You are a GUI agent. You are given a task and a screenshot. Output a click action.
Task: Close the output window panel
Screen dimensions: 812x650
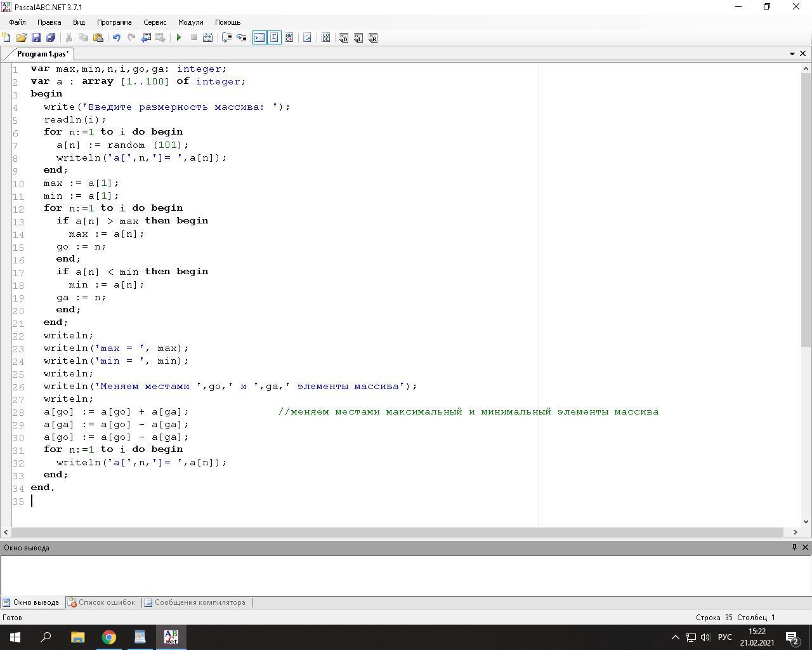pyautogui.click(x=806, y=547)
